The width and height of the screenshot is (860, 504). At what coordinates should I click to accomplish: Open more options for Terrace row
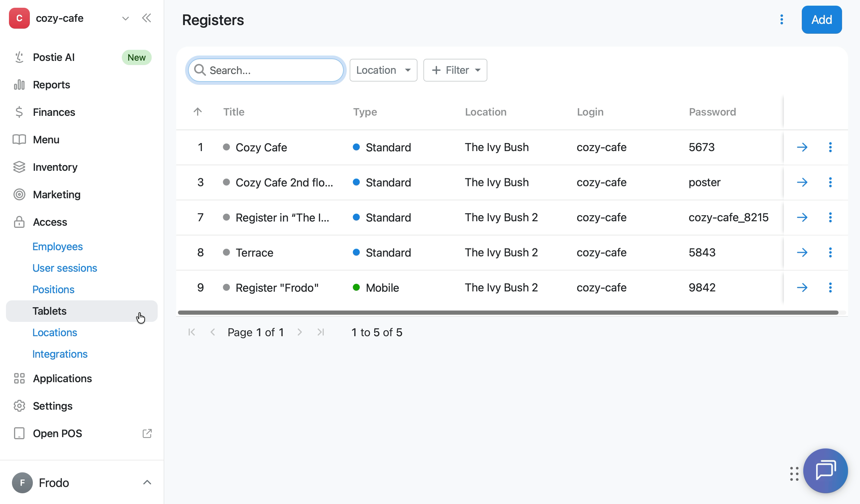(830, 253)
